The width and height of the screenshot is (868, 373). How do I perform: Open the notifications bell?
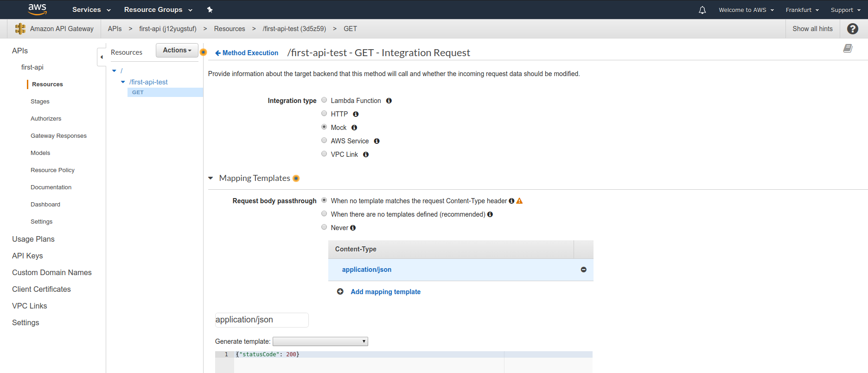click(x=702, y=10)
